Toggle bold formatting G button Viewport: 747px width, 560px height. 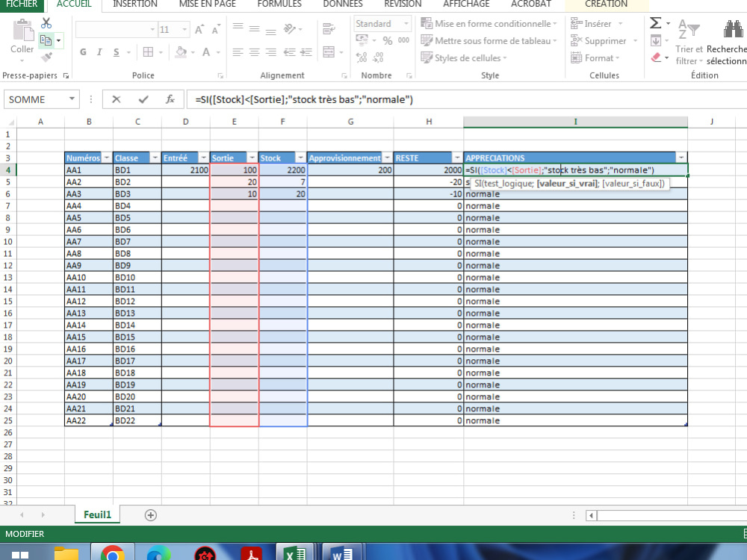[84, 52]
